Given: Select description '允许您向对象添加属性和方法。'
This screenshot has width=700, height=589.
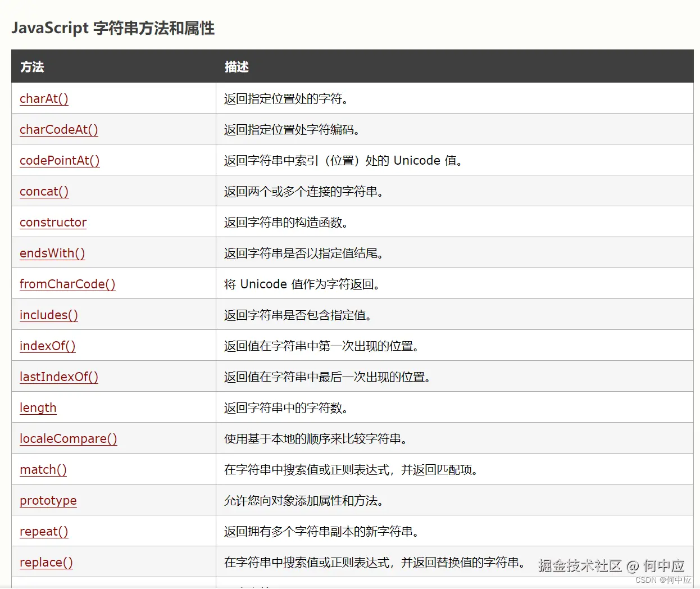Looking at the screenshot, I should 304,501.
